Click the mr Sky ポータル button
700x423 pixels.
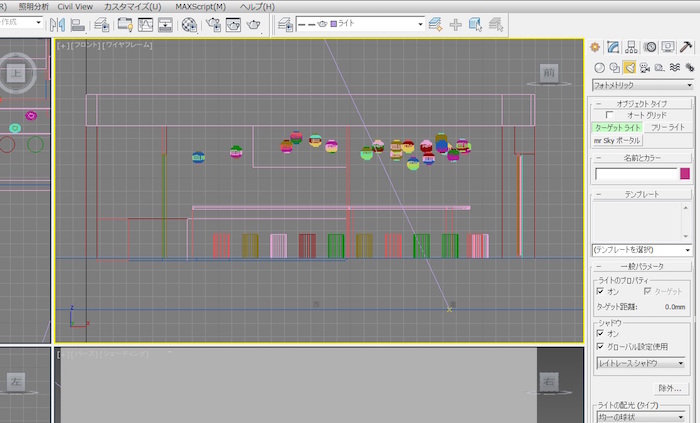pyautogui.click(x=617, y=141)
